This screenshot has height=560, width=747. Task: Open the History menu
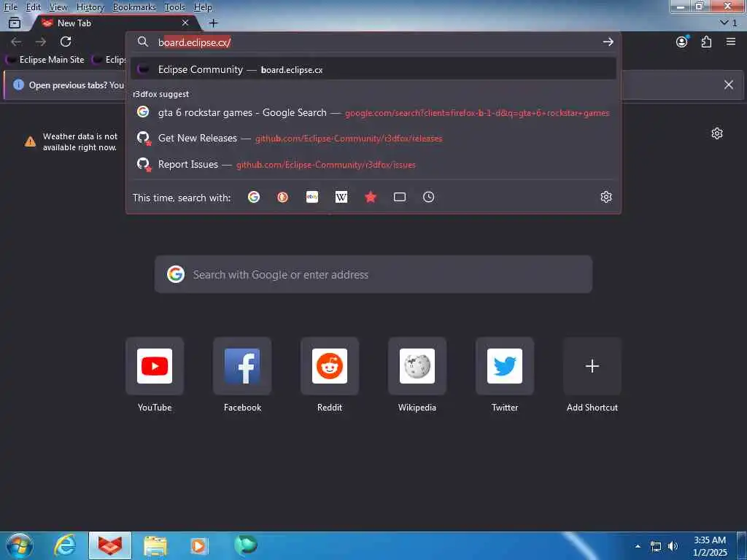[x=90, y=7]
